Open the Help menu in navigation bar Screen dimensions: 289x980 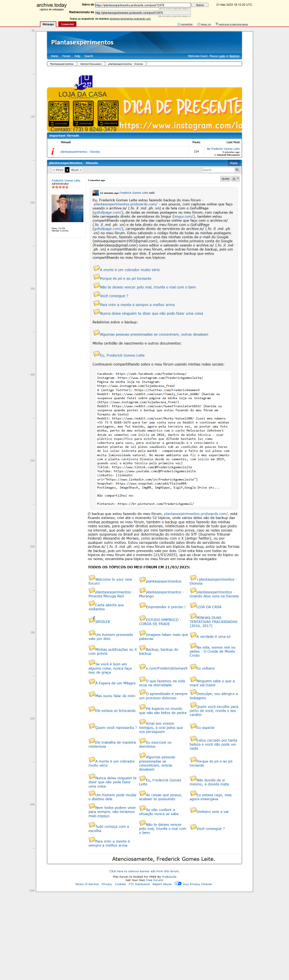point(77,56)
